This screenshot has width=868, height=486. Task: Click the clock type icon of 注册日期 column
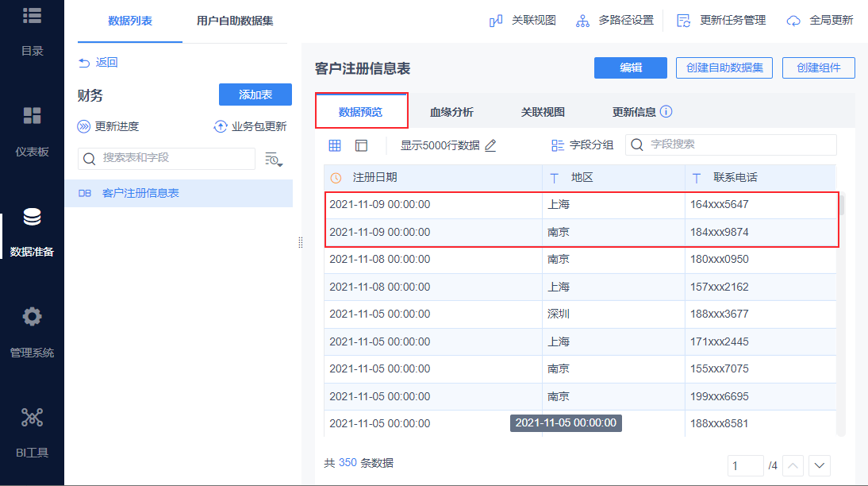point(336,178)
